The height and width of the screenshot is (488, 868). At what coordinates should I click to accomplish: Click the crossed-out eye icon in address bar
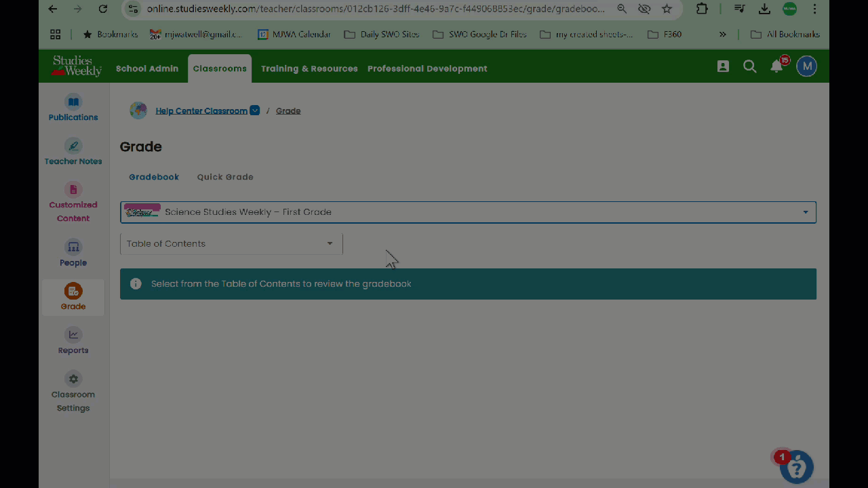pos(644,9)
